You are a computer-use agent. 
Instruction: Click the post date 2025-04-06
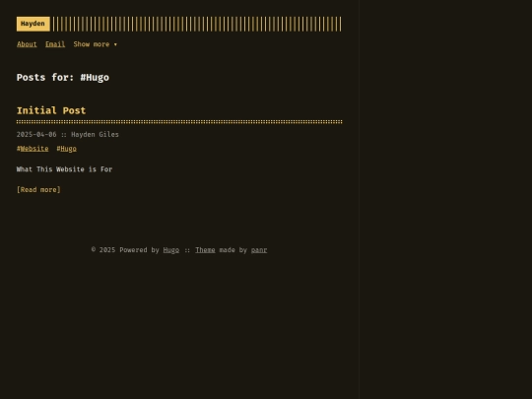[x=36, y=135]
